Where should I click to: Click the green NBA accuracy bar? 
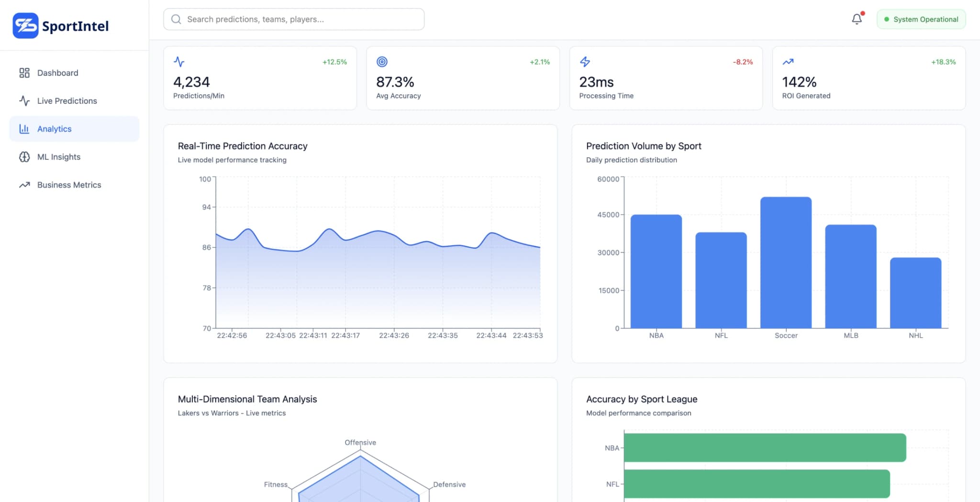pyautogui.click(x=765, y=448)
